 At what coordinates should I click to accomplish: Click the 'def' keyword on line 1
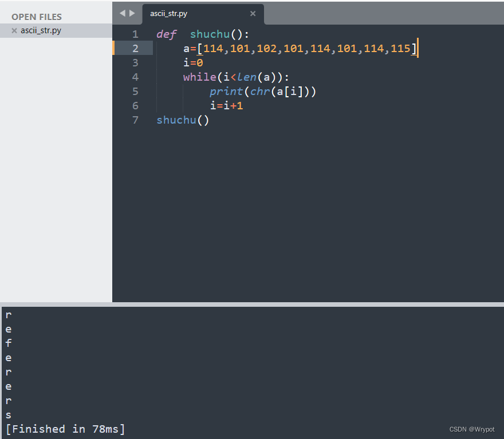click(167, 34)
